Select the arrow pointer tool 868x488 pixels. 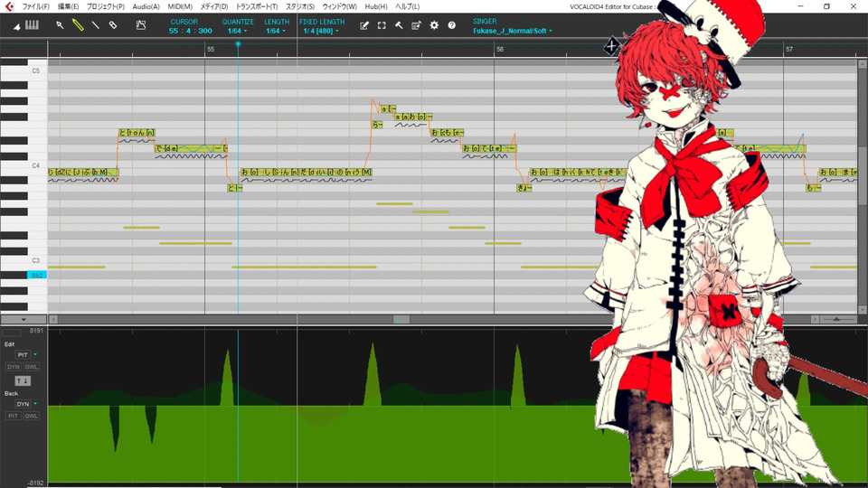tap(60, 25)
